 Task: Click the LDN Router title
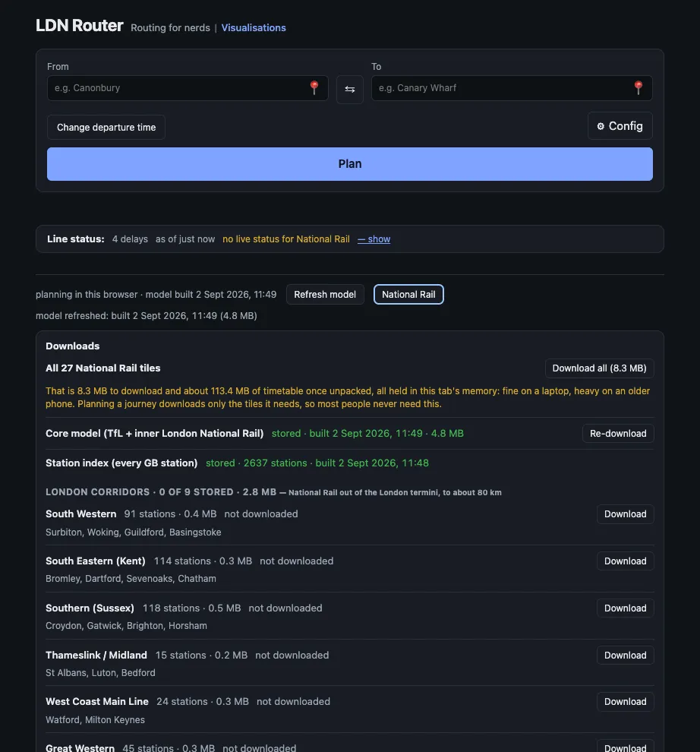80,25
